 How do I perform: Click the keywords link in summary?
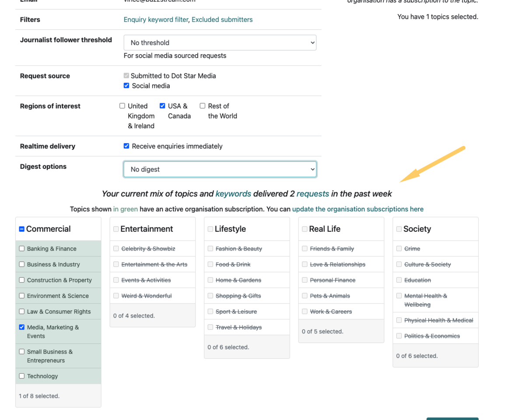pyautogui.click(x=233, y=194)
